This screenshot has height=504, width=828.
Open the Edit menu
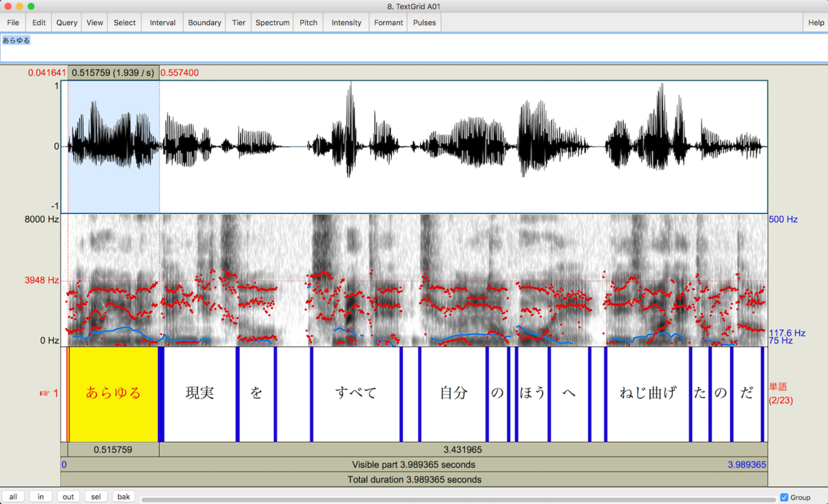tap(39, 23)
